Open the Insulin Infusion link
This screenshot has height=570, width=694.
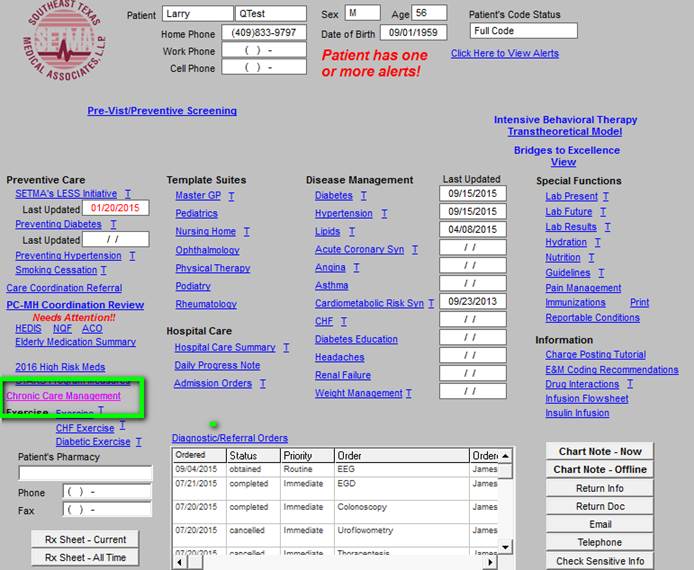click(x=577, y=413)
